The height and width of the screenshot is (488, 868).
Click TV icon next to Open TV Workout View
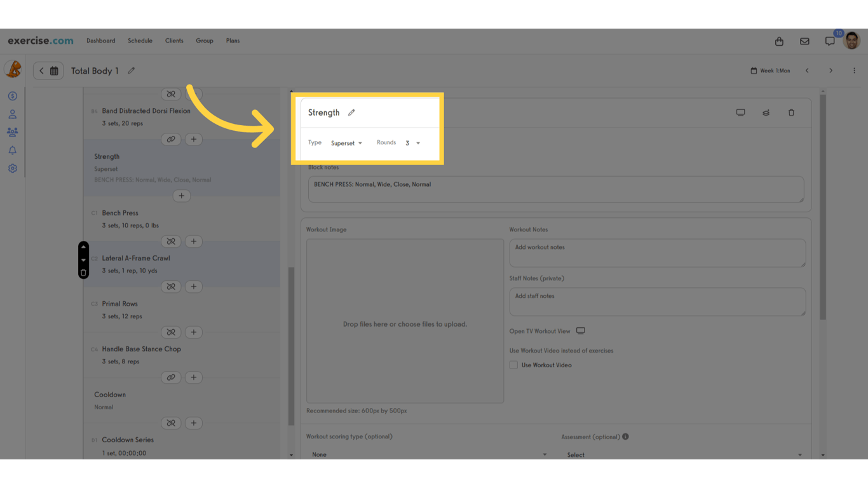click(x=581, y=331)
